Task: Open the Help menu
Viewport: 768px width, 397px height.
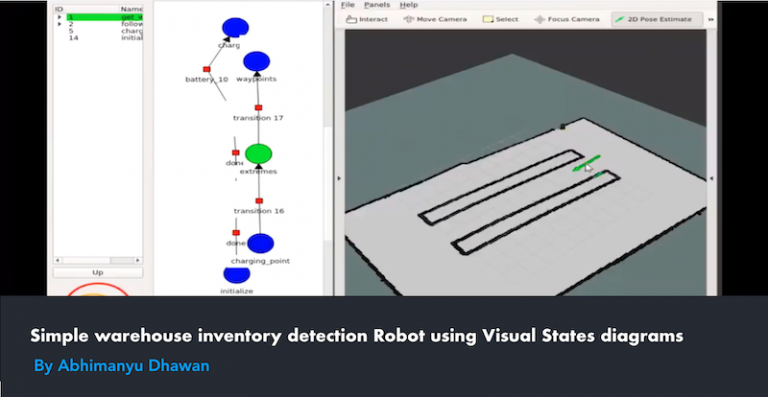Action: click(x=408, y=5)
